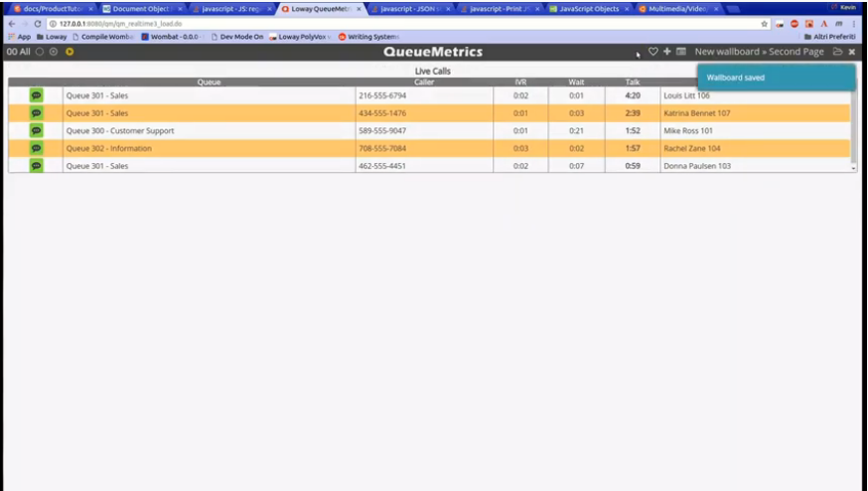Click the 'Wallboard saved' notification
Viewport: 868px width, 491px height.
777,78
